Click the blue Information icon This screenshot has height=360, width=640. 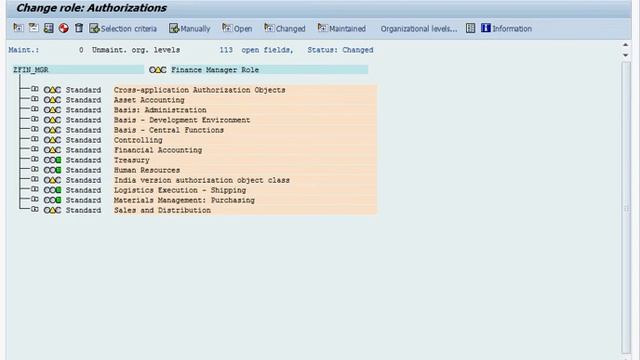coord(485,28)
